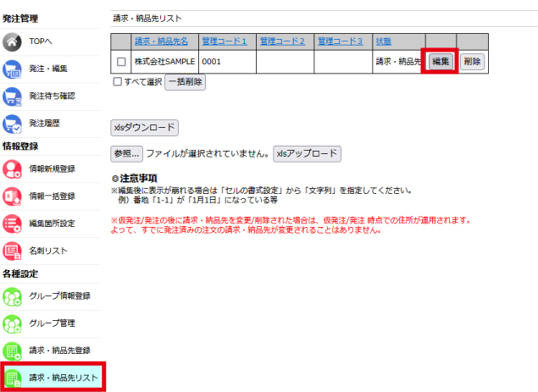Click the TOPへ home icon
The height and width of the screenshot is (392, 538).
[13, 42]
